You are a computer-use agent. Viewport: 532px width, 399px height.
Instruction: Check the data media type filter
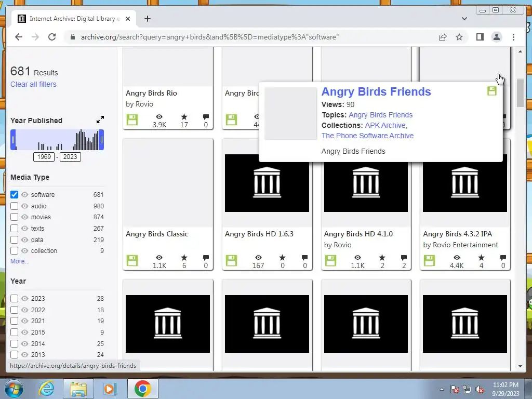click(x=14, y=240)
